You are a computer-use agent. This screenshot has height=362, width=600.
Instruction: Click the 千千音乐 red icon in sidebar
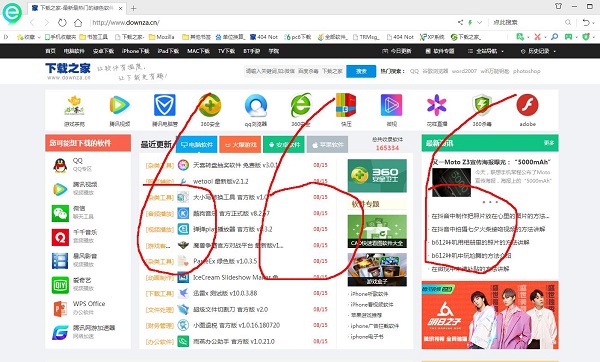pos(60,237)
